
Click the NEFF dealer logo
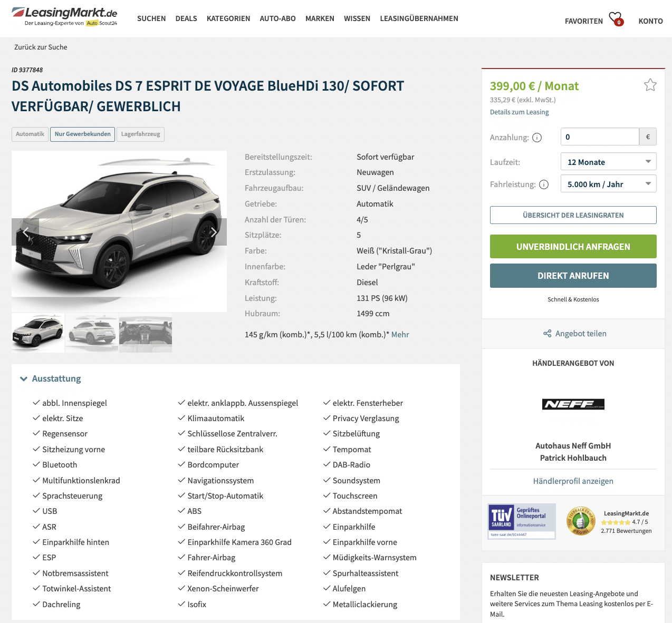pyautogui.click(x=573, y=404)
